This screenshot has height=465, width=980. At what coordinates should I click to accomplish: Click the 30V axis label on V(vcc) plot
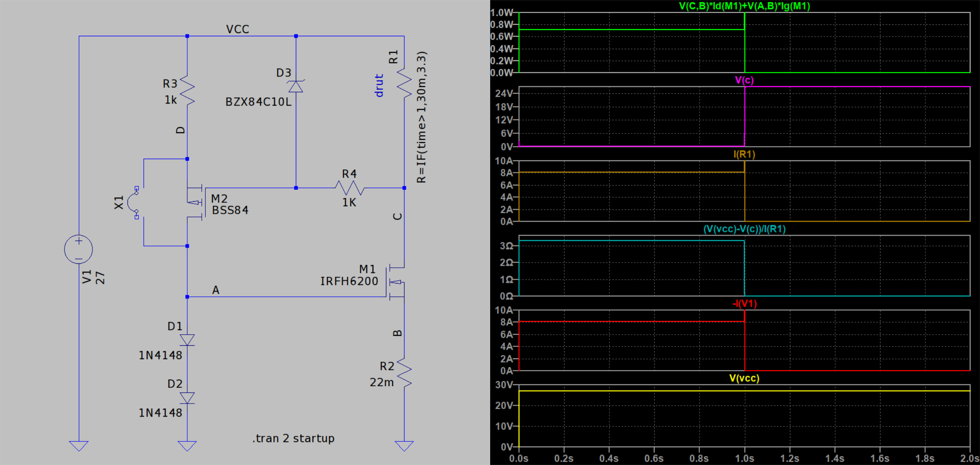(x=504, y=385)
